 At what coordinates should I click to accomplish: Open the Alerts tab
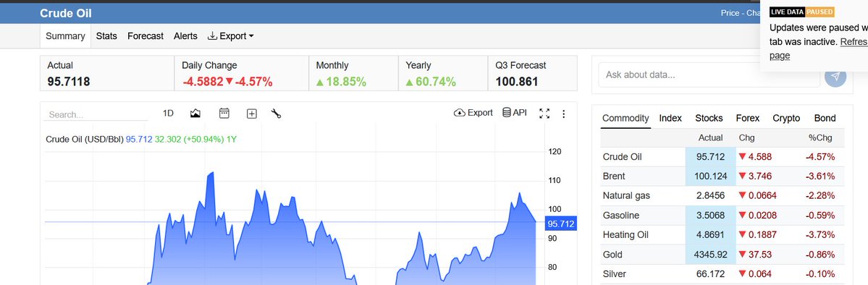coord(185,36)
